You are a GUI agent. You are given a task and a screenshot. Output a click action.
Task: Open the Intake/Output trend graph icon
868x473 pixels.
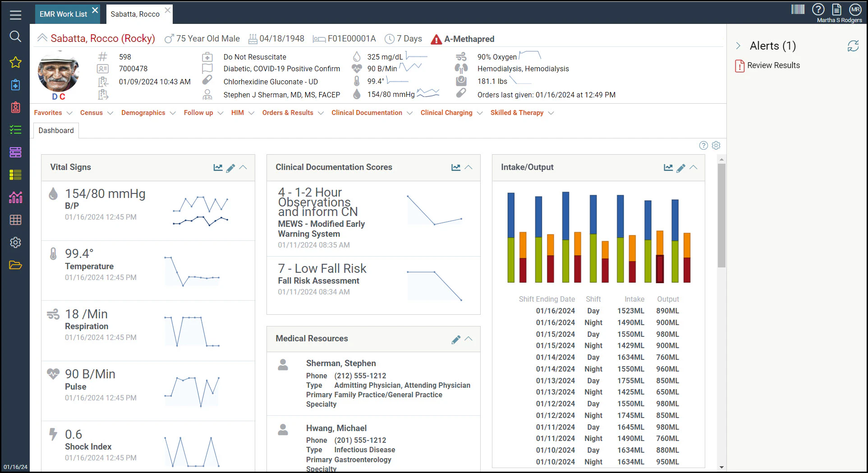tap(668, 167)
